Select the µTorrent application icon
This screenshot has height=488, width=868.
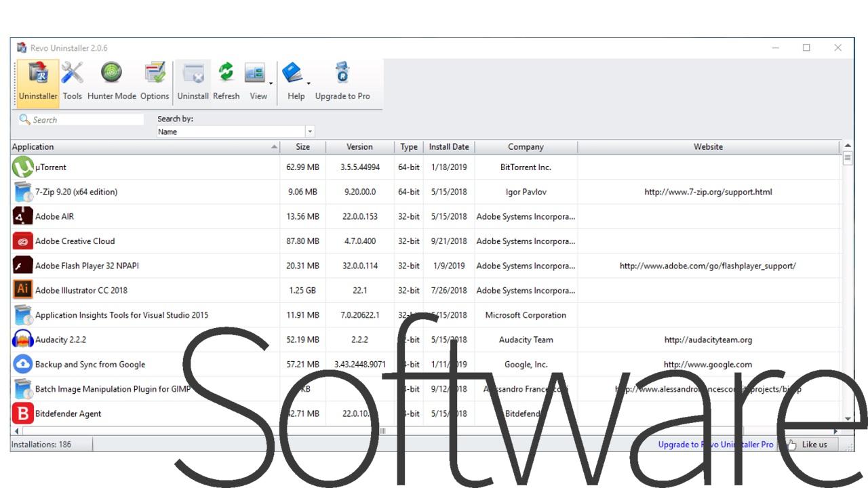pyautogui.click(x=23, y=167)
